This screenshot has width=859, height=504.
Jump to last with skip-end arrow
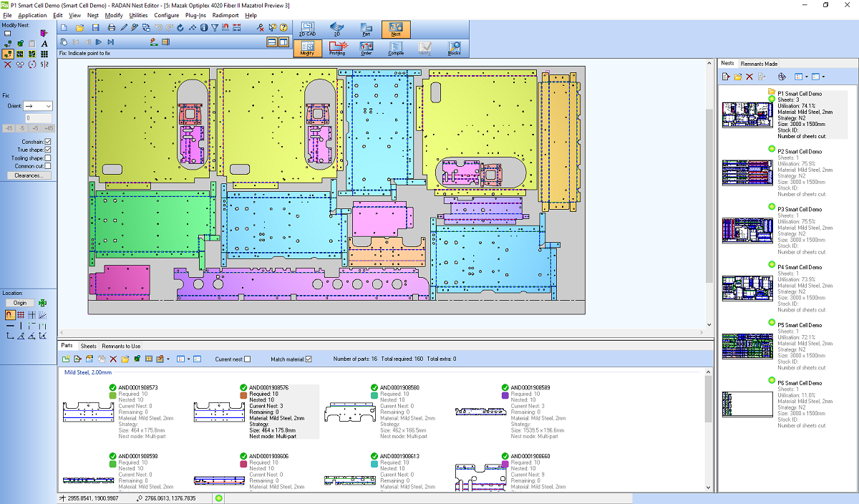[x=111, y=42]
